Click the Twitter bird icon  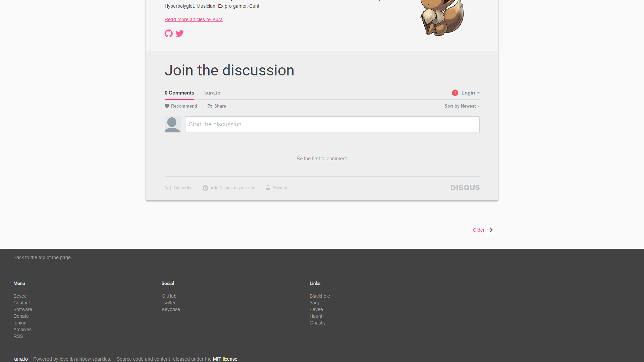[179, 34]
